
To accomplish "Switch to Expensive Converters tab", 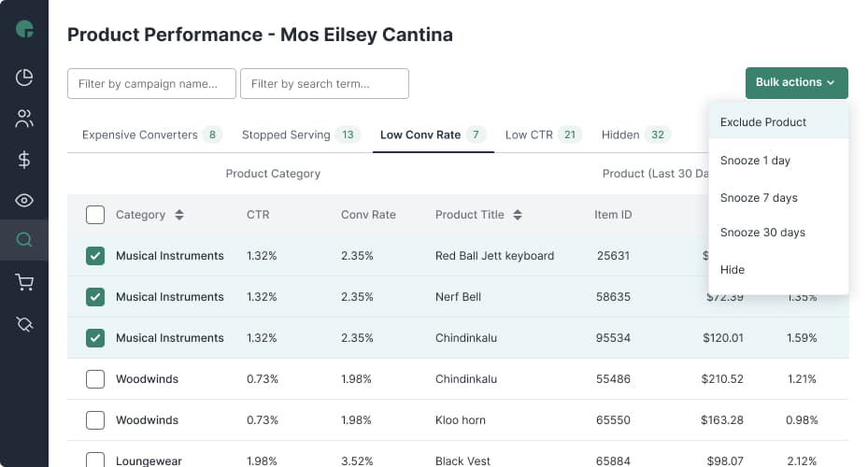I will 151,134.
